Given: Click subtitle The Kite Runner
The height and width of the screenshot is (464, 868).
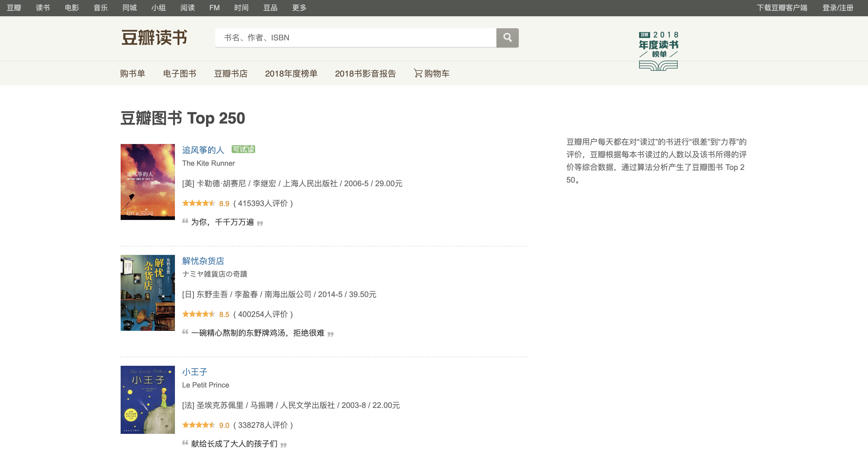Looking at the screenshot, I should [x=208, y=163].
